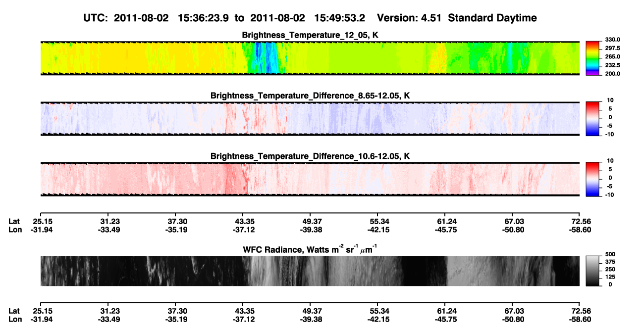The image size is (644, 330).
Task: Click latitude '31.23' on axis above WFC title
Action: pos(110,221)
